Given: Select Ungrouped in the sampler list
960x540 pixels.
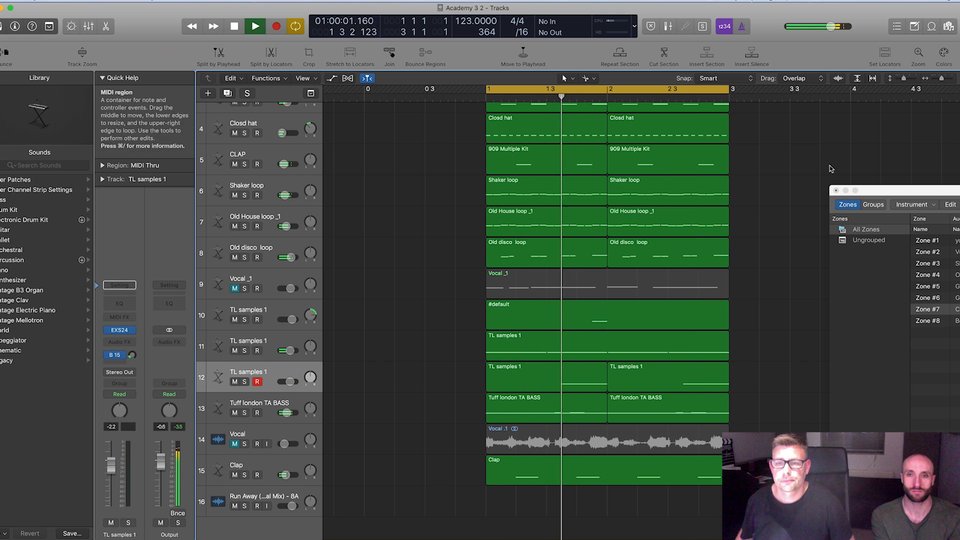Looking at the screenshot, I should [869, 240].
